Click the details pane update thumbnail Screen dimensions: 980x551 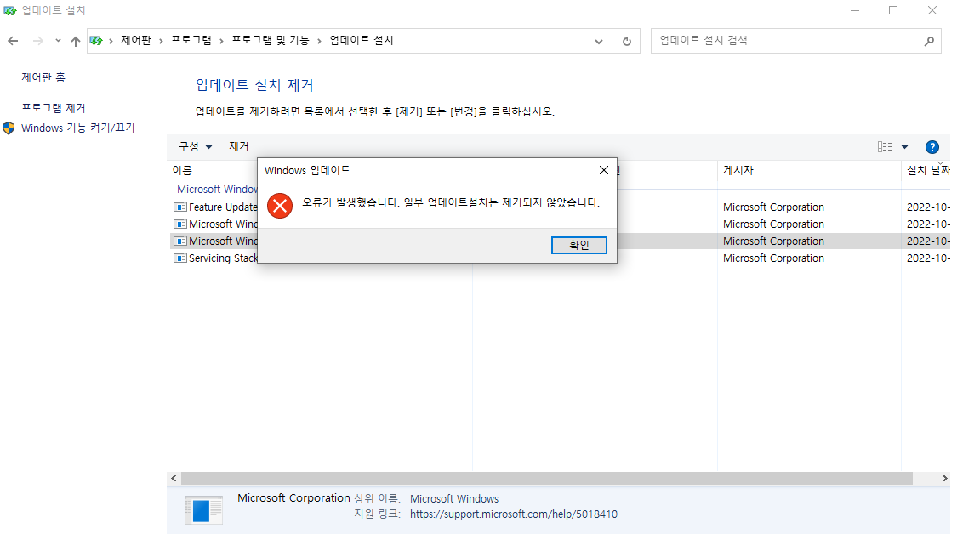coord(204,510)
